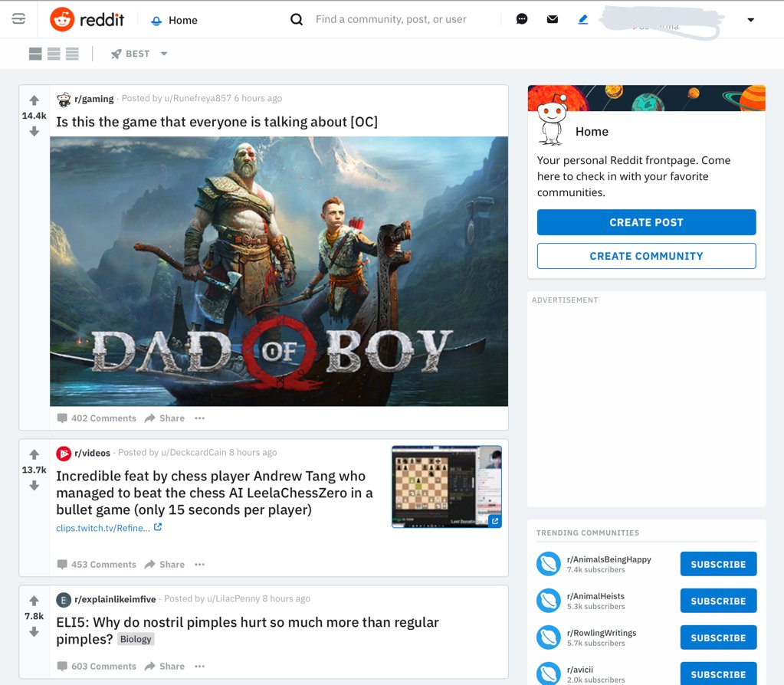Image resolution: width=784 pixels, height=685 pixels.
Task: Open the r/gaming subreddit link
Action: point(94,99)
